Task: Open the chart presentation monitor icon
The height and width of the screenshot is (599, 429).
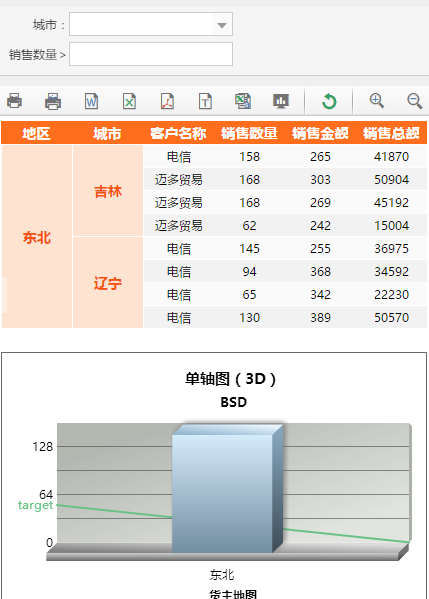Action: 281,101
